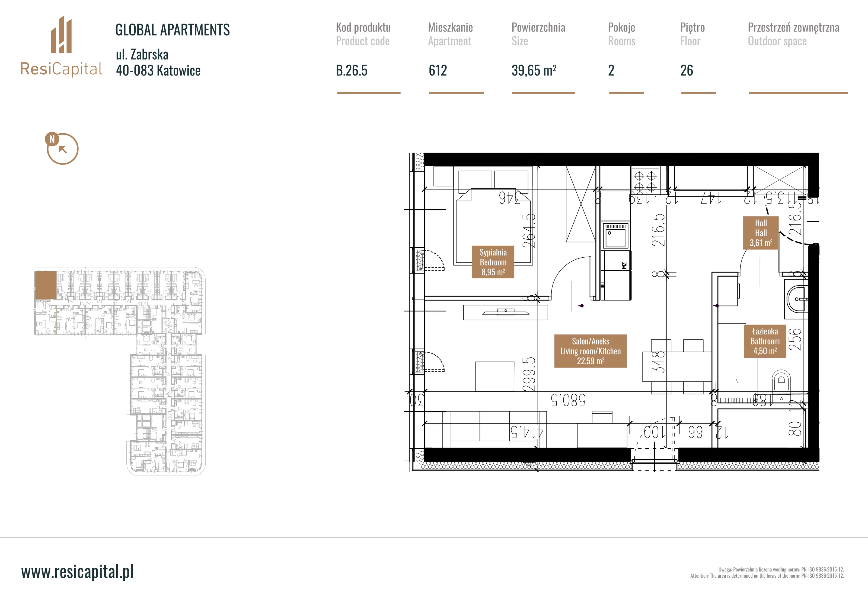Click the Łazienka Bathroom 4,50 m² label
Viewport: 868px width, 614px height.
(765, 341)
